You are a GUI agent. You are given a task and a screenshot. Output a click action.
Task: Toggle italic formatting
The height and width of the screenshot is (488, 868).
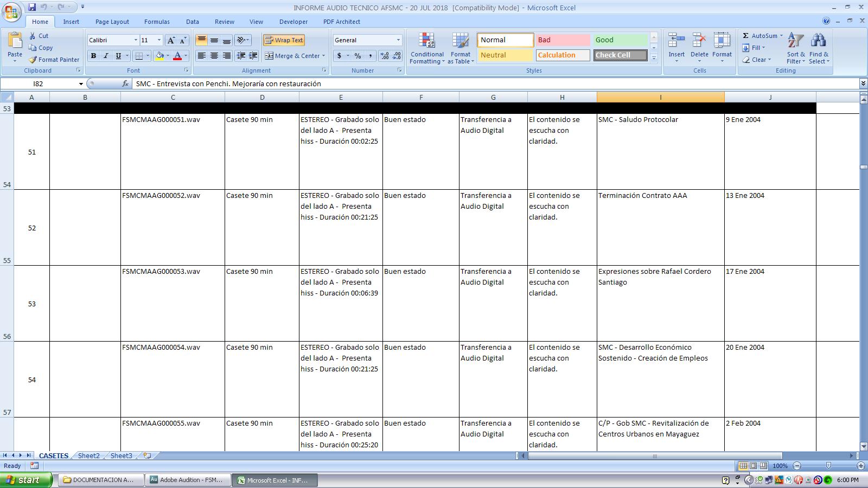tap(106, 56)
